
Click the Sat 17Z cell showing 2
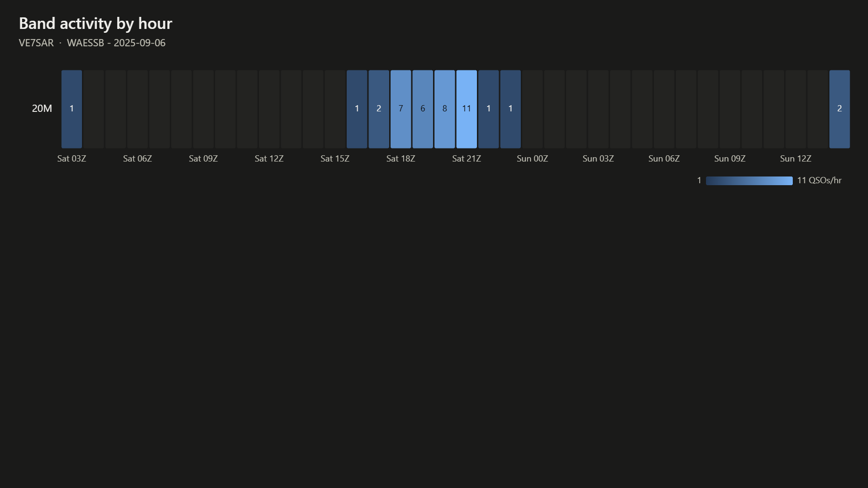coord(379,109)
